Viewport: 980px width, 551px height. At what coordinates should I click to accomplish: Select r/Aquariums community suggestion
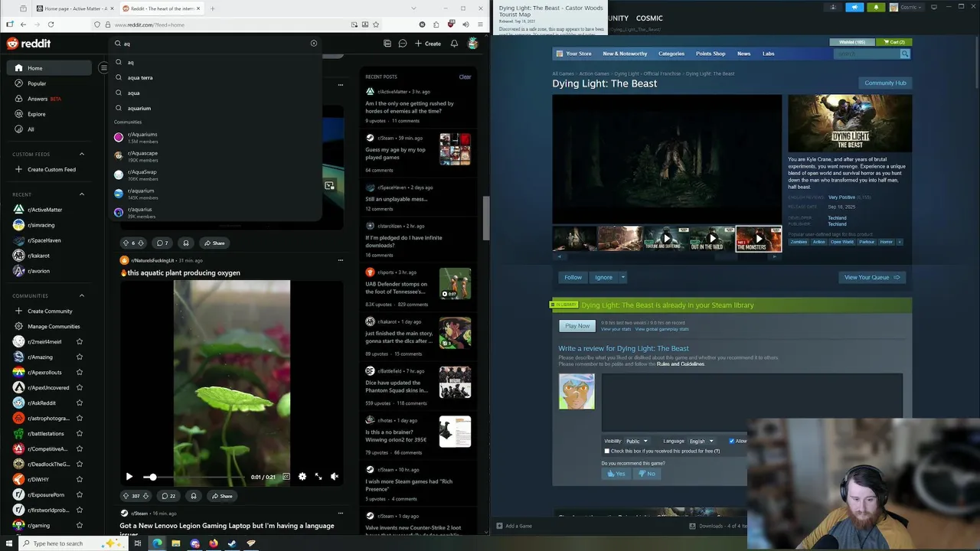(x=214, y=137)
